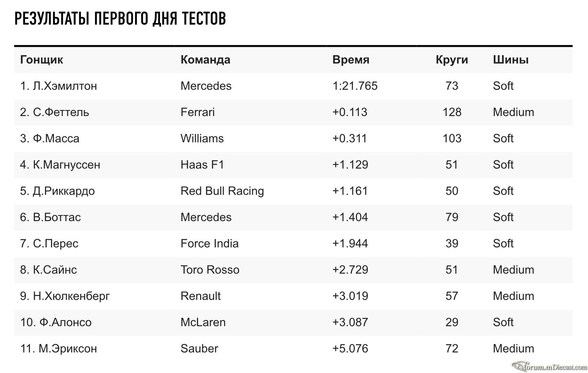
Task: Click the McLaren team cell
Action: coord(203,322)
